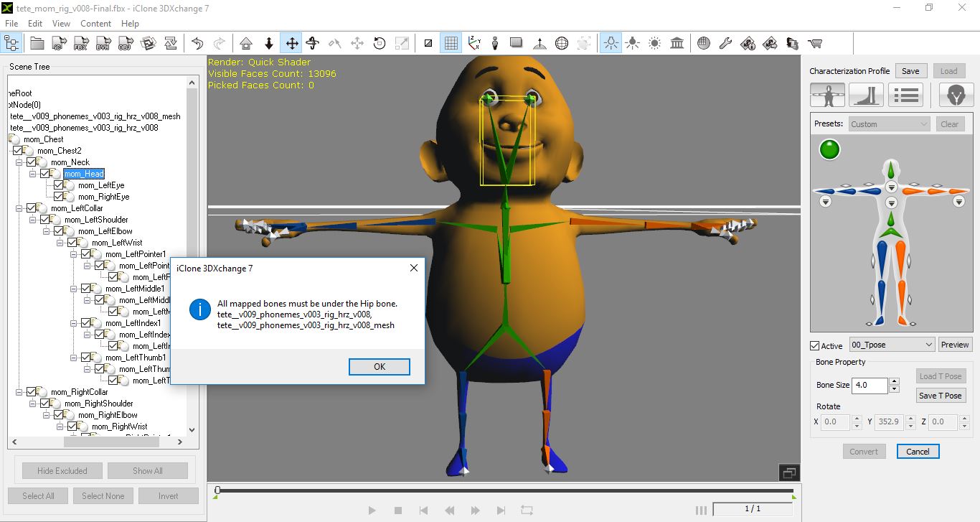Screen dimensions: 980x522
Task: Click the Save T Pose button
Action: click(x=941, y=396)
